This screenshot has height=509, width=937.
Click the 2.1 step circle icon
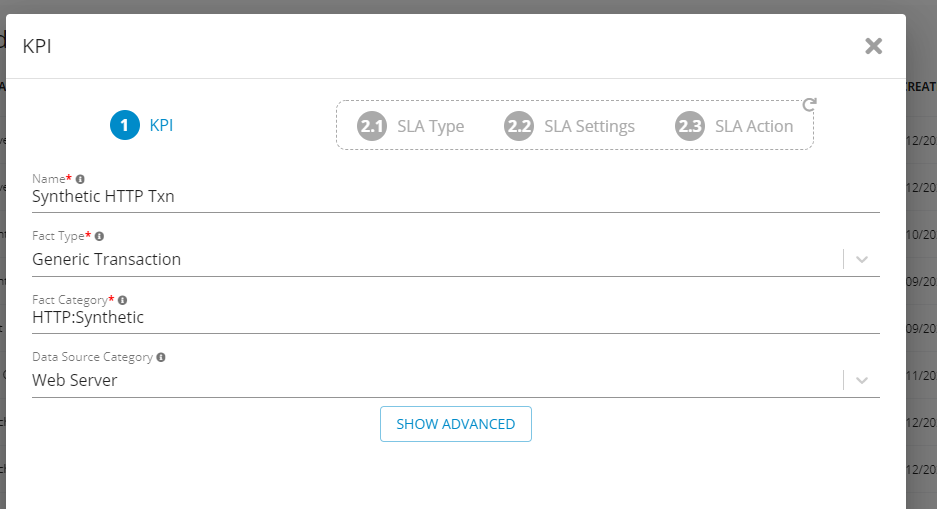pos(372,127)
